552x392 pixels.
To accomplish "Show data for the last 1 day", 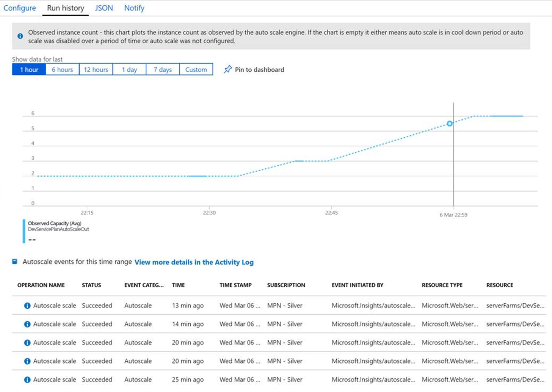I will pos(129,69).
